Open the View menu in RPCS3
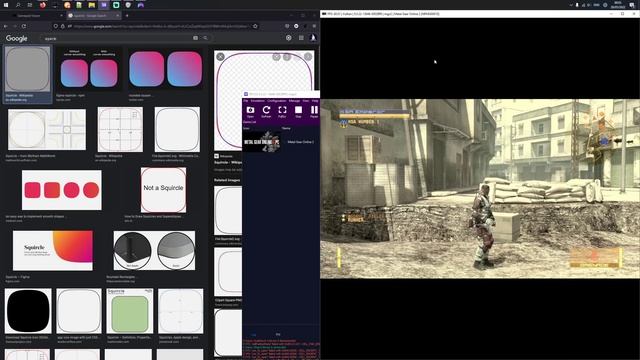Screen dimensions: 640x360 click(306, 101)
